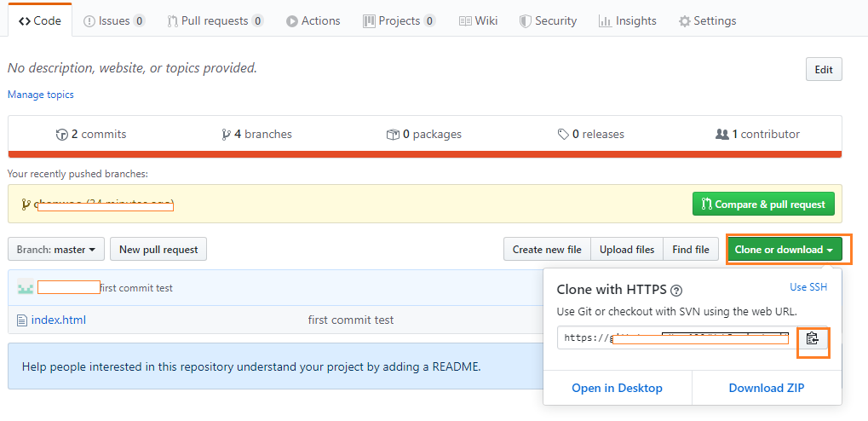Open the Code tab

(x=40, y=21)
